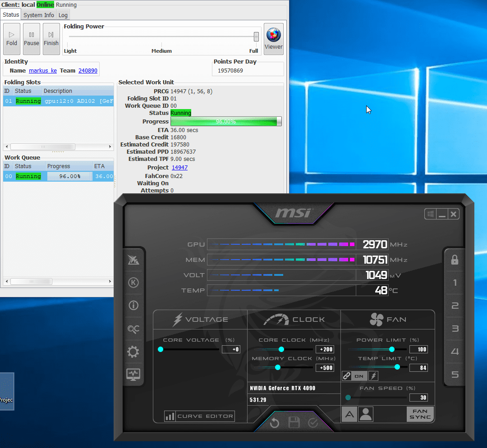The height and width of the screenshot is (448, 487).
Task: Click the Core Voltage slider knob
Action: click(161, 349)
